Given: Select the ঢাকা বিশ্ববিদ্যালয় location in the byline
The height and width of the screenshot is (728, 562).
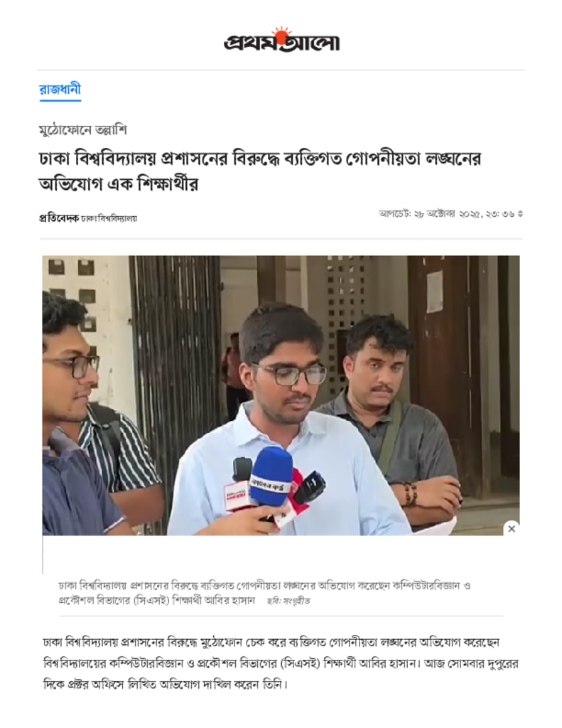Looking at the screenshot, I should (109, 218).
